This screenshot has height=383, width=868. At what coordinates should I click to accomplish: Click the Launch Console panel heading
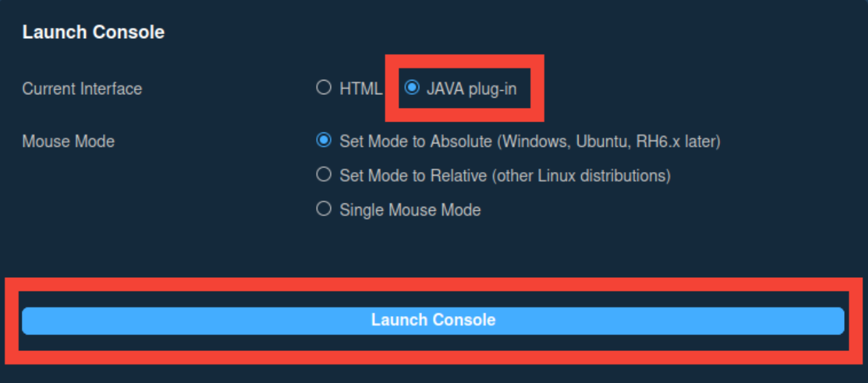pyautogui.click(x=94, y=32)
